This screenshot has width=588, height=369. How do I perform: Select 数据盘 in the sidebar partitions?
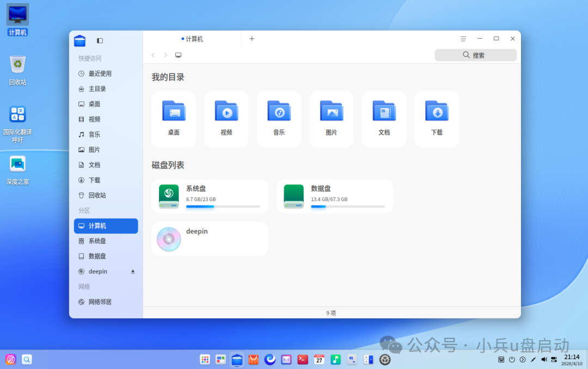(x=97, y=256)
